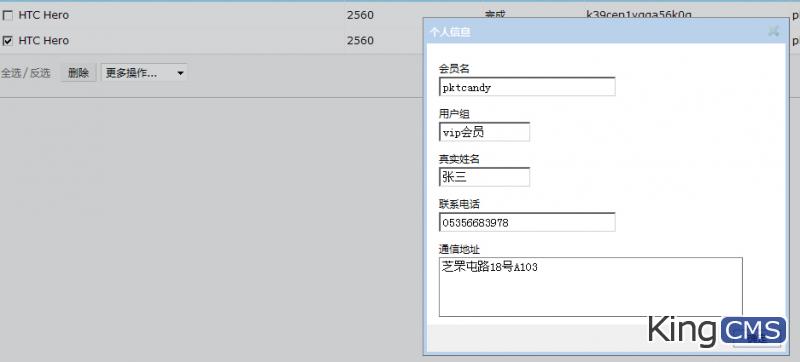Click the 个人信息 dialog title bar
This screenshot has height=362, width=800.
coord(606,32)
